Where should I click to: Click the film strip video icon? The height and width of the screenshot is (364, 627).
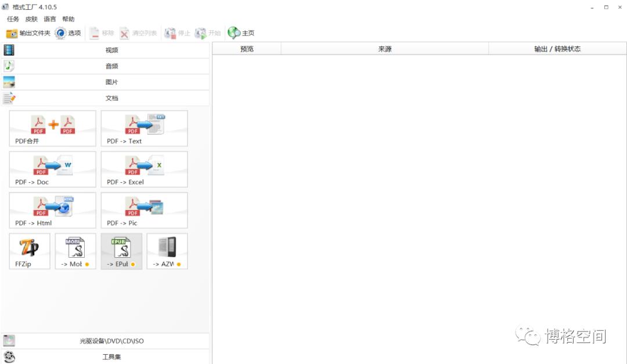(9, 50)
